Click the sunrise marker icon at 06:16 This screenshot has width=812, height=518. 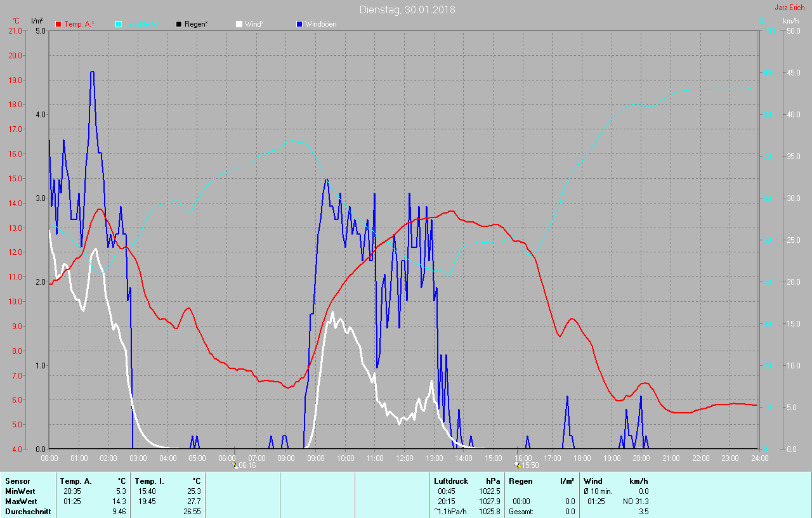[235, 465]
